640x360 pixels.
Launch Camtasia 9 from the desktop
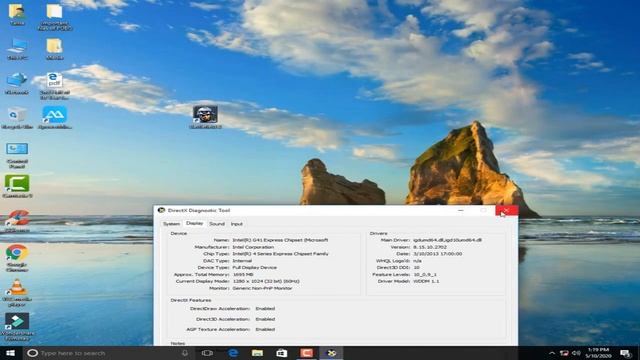17,186
